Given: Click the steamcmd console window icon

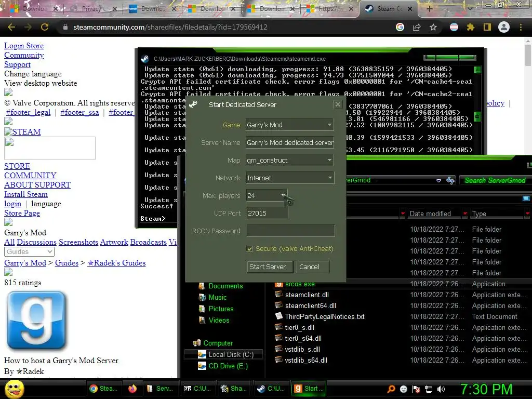Looking at the screenshot, I should 145,59.
